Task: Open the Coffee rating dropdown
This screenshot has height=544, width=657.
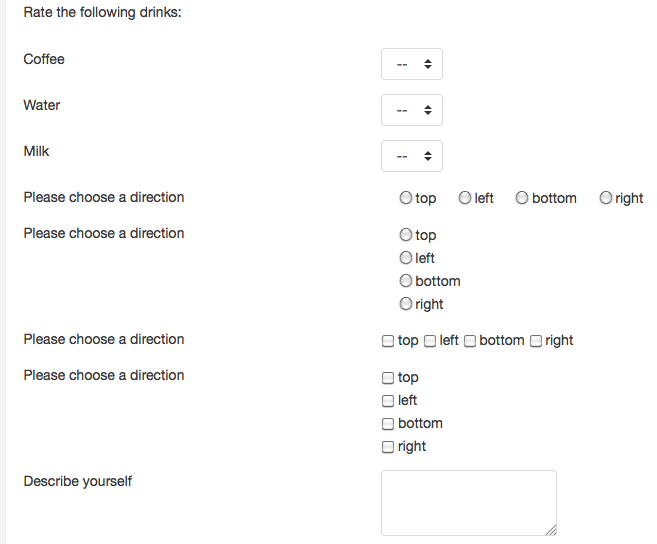Action: [x=411, y=64]
